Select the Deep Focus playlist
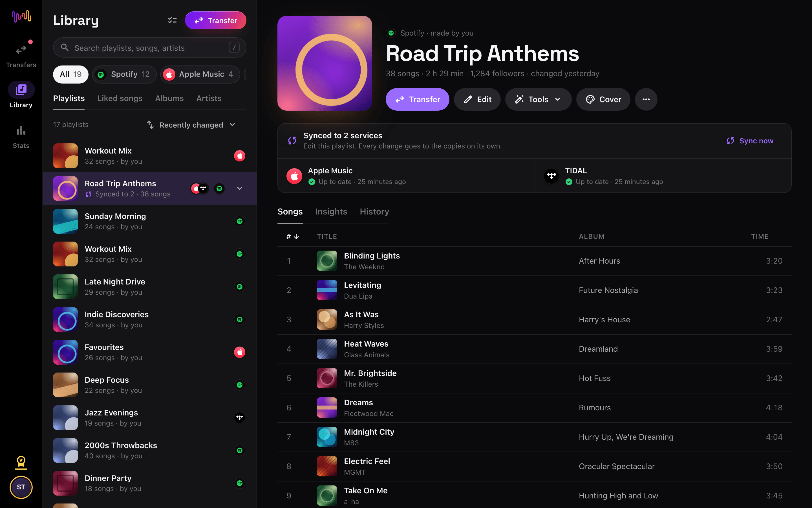Screen dimensions: 812x508 point(150,385)
